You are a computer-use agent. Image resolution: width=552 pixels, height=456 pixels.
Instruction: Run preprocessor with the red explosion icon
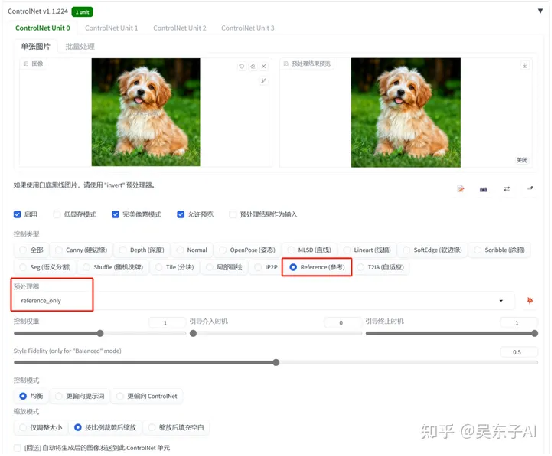pyautogui.click(x=529, y=300)
